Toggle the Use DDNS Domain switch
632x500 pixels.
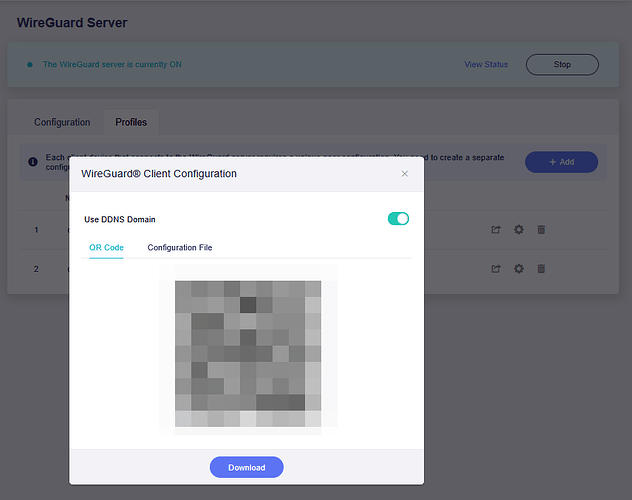398,219
